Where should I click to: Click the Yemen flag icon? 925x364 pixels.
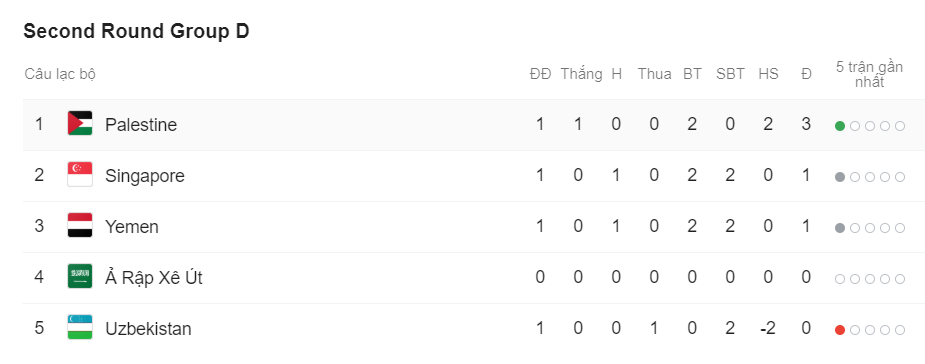click(80, 225)
